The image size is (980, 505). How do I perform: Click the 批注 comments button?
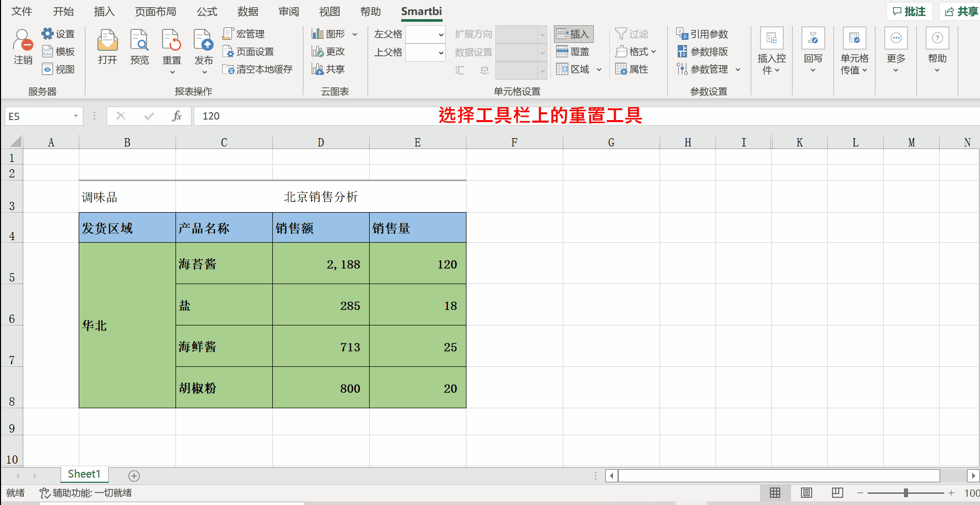[910, 11]
